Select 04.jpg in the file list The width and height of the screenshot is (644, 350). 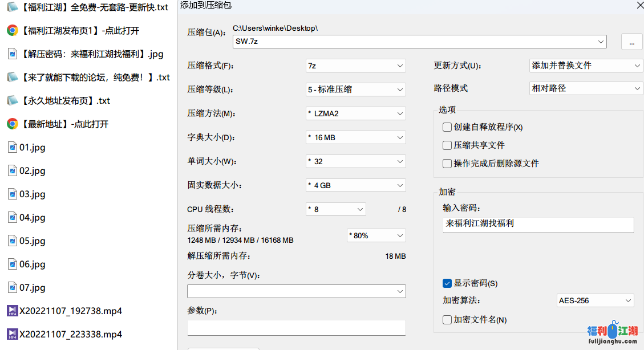[32, 217]
